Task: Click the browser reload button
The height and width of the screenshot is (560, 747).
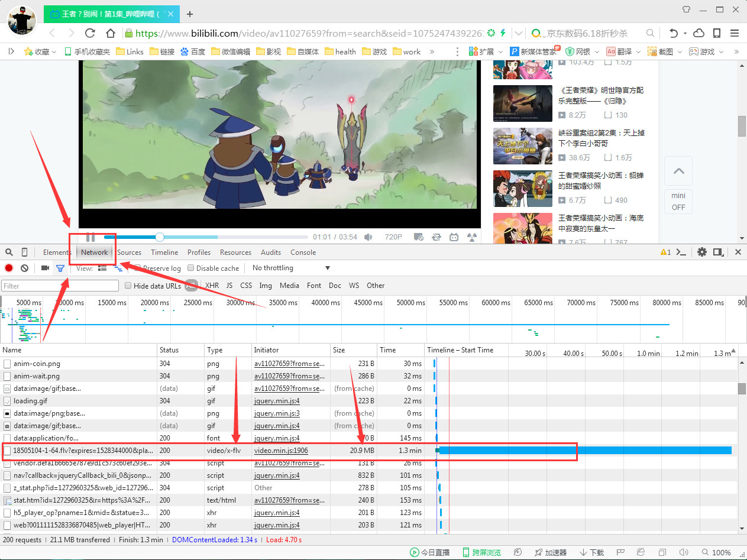Action: click(x=90, y=33)
